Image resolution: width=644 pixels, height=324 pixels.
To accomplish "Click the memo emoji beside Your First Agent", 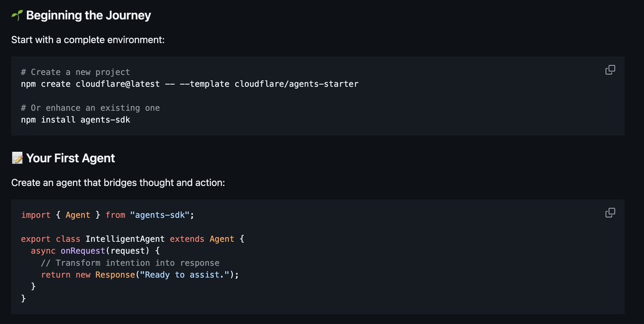I will click(x=17, y=158).
